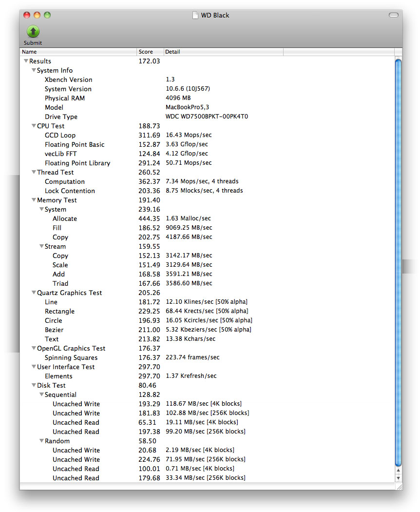Screen dimensions: 420x512
Task: Click the 33.34 MB/sec [256K blocks] detail
Action: 206,478
